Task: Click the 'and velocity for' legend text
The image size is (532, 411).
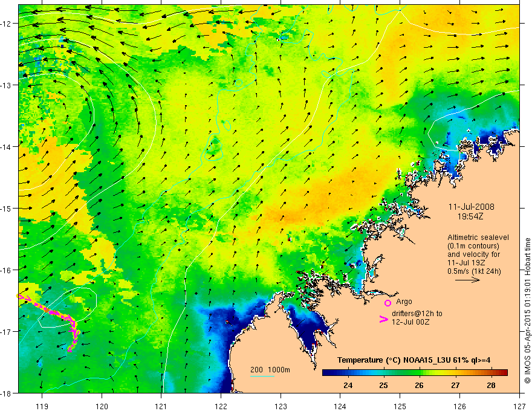Action: 473,254
